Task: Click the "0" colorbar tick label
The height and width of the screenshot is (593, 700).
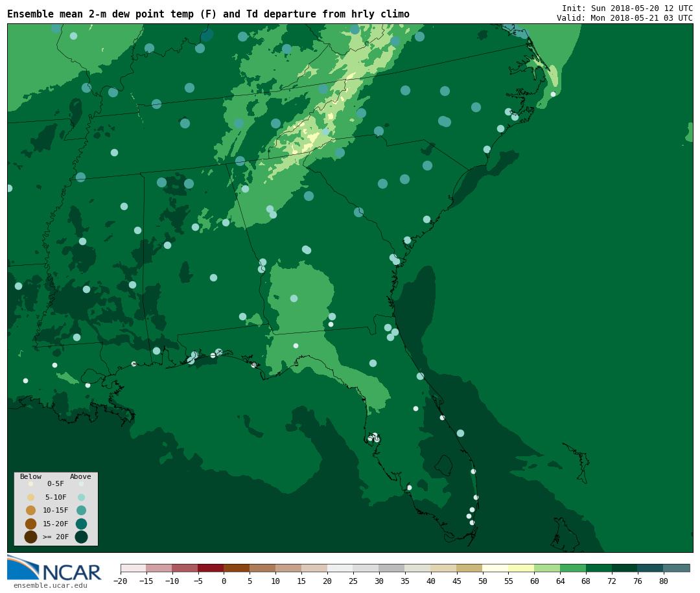Action: (x=224, y=581)
